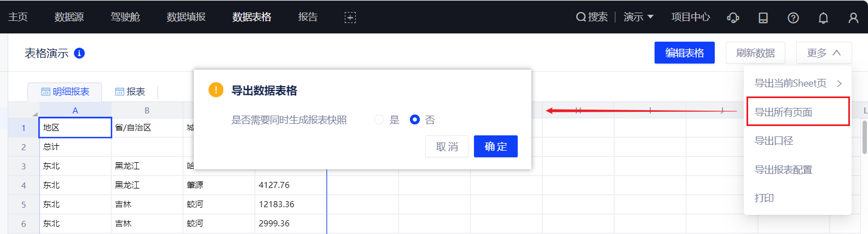Open the user profile icon
This screenshot has height=234, width=868.
coord(853,18)
